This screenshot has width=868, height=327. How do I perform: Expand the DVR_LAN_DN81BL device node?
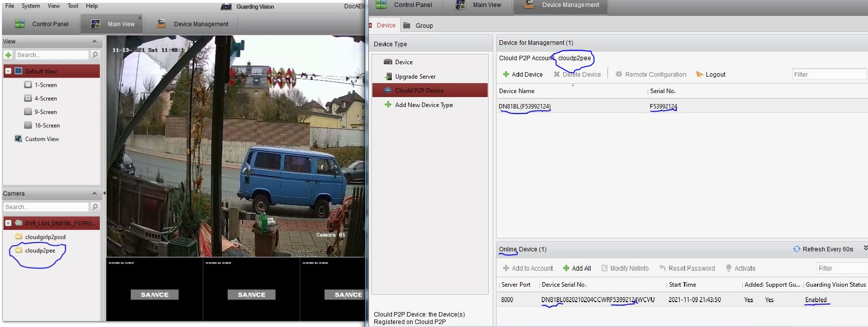[8, 223]
